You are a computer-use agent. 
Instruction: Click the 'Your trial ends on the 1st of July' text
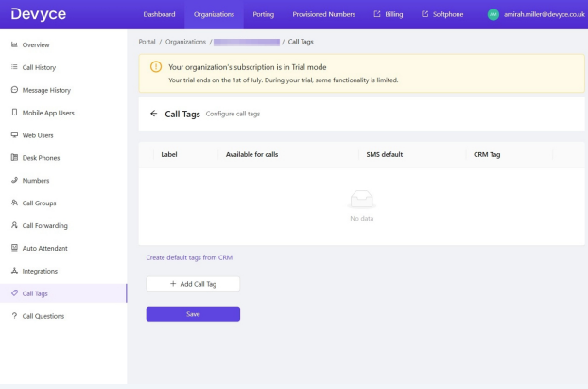pyautogui.click(x=215, y=80)
